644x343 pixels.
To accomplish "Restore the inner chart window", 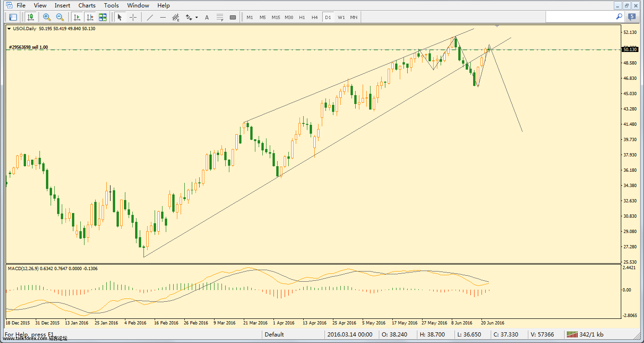I will tap(626, 6).
